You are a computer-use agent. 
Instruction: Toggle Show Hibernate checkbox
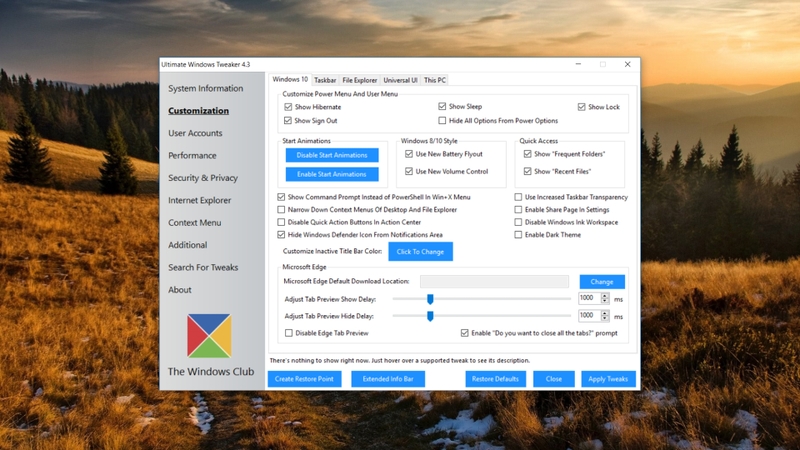point(288,107)
